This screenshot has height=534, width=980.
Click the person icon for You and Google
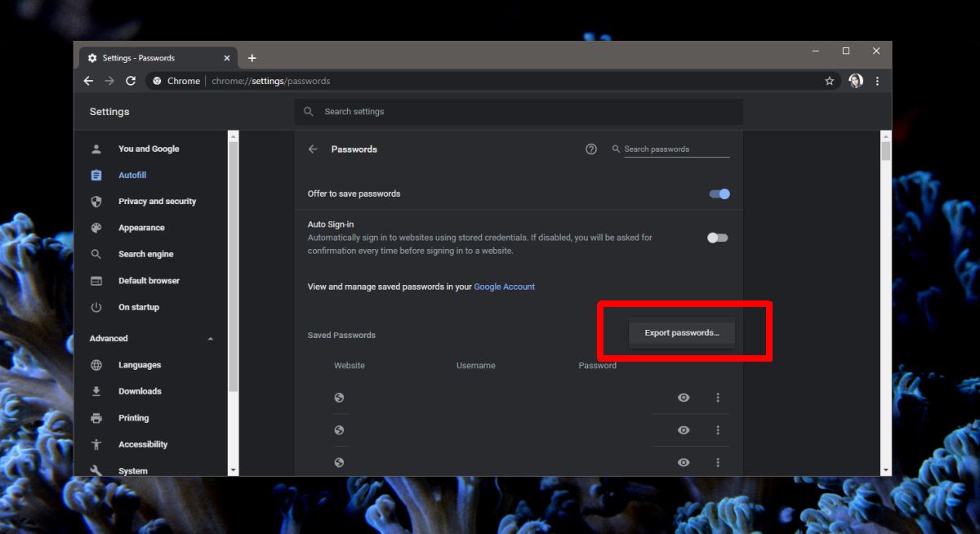(96, 149)
